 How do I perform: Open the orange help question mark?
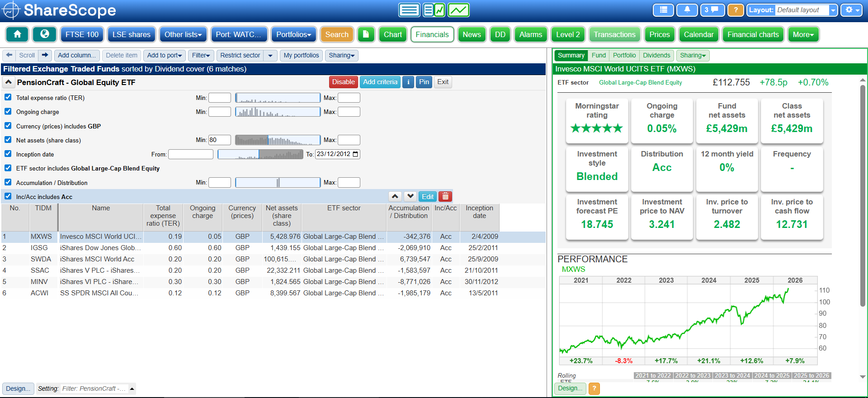tap(736, 10)
